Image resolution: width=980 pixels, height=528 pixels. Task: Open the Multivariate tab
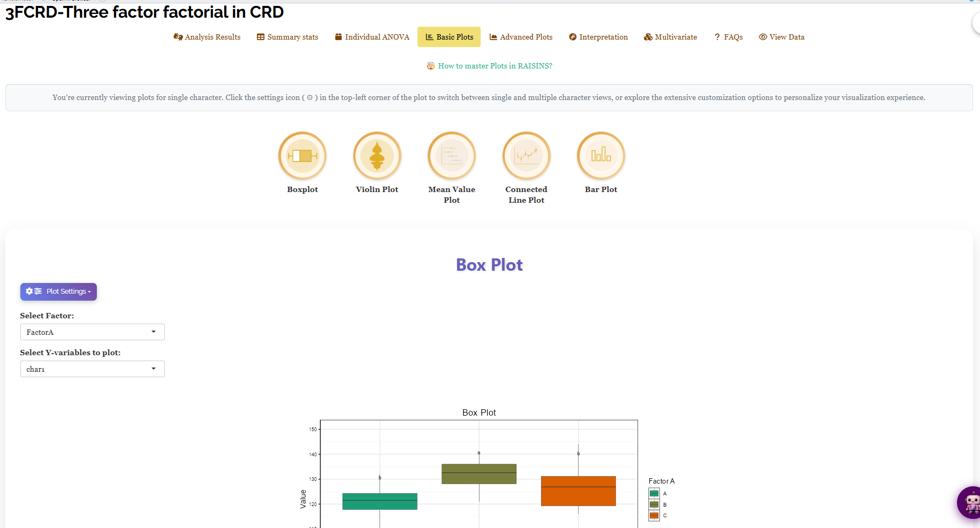point(670,37)
